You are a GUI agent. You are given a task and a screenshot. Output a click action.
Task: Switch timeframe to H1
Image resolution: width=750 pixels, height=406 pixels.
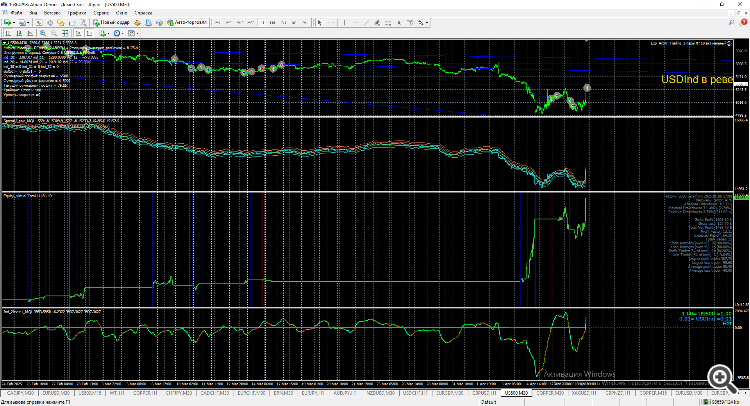point(263,22)
